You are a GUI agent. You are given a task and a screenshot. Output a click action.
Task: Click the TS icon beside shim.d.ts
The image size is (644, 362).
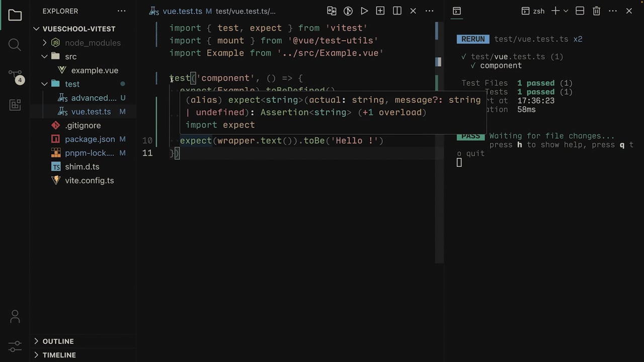[56, 166]
